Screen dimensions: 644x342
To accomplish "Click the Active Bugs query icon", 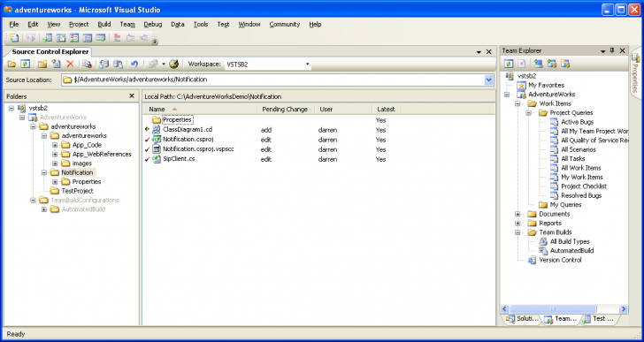I will point(555,122).
